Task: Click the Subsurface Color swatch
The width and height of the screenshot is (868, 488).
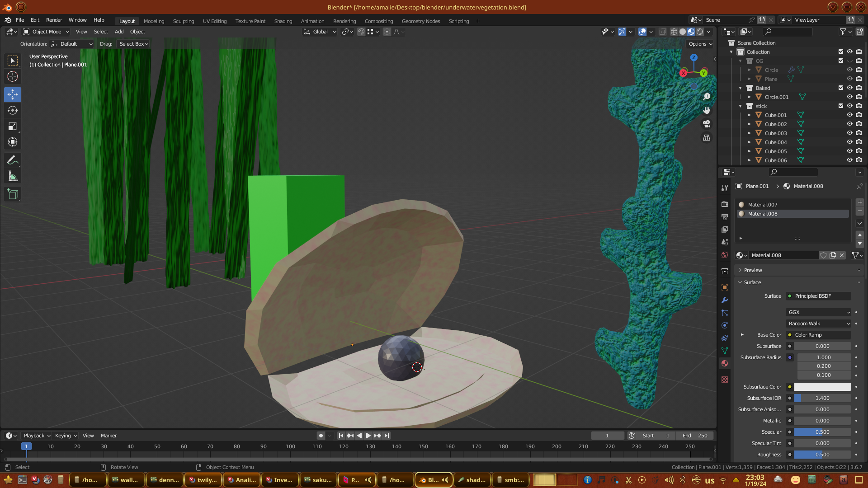Action: click(822, 387)
